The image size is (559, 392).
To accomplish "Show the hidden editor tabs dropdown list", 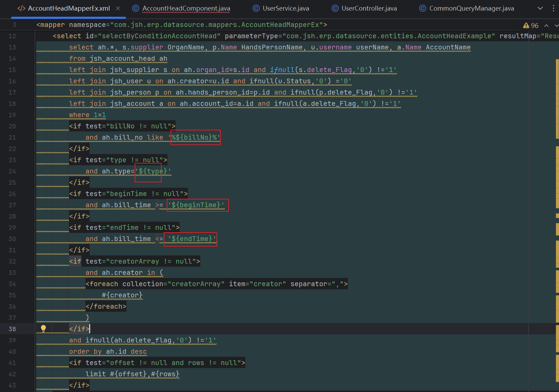I will 540,8.
